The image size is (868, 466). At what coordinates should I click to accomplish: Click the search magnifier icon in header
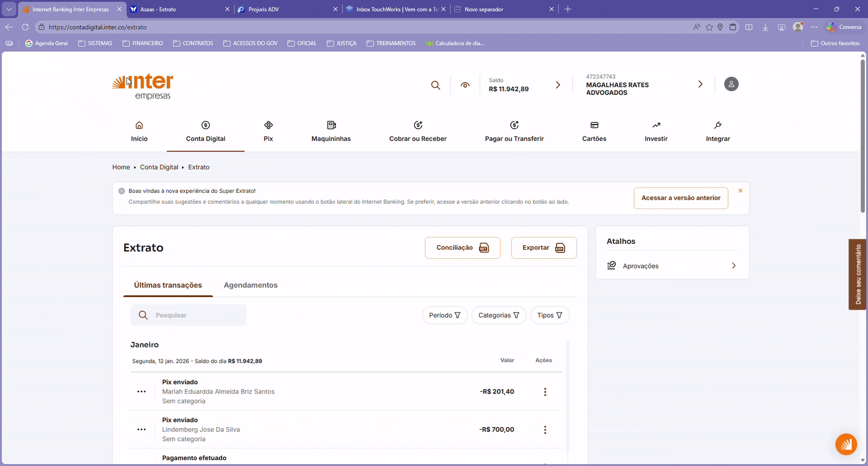click(435, 85)
